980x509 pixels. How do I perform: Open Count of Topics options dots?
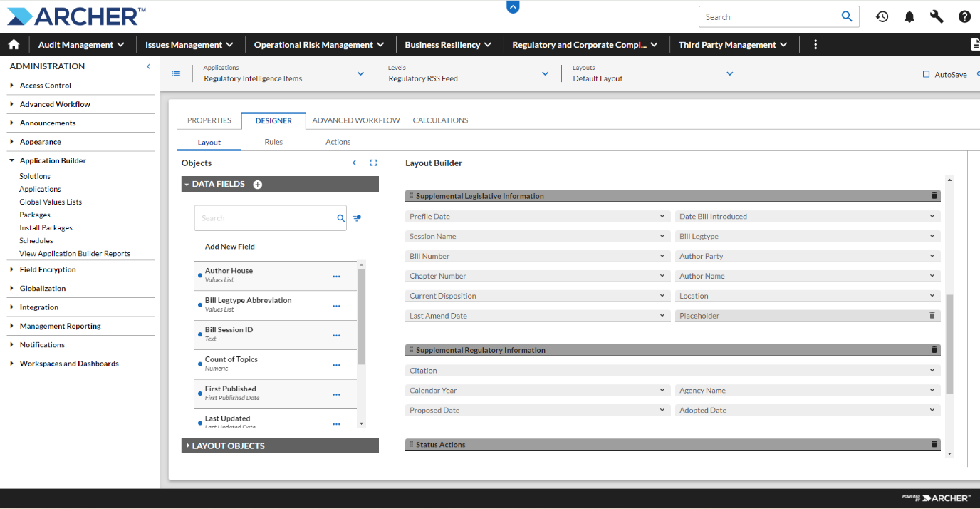[336, 365]
